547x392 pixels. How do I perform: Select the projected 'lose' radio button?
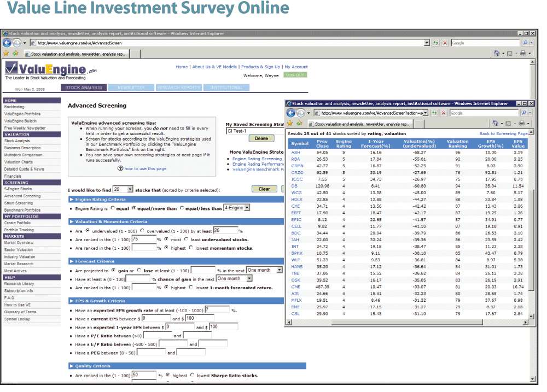pyautogui.click(x=139, y=270)
